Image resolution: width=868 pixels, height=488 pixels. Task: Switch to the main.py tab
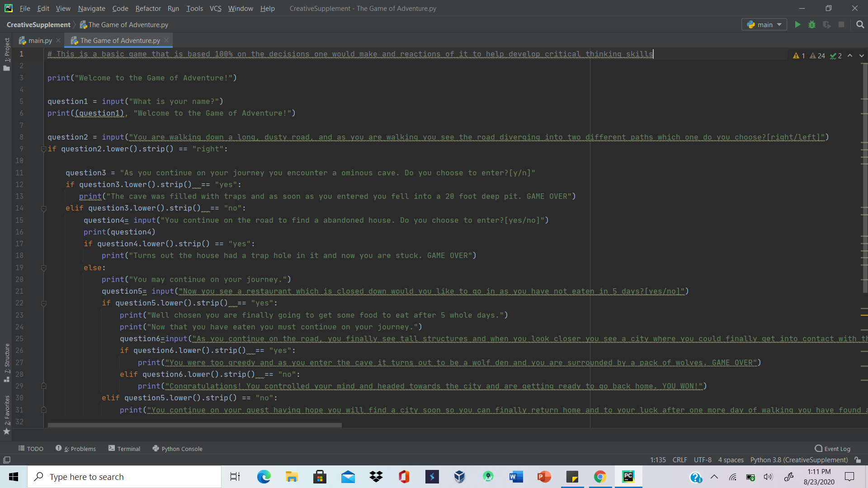tap(40, 41)
